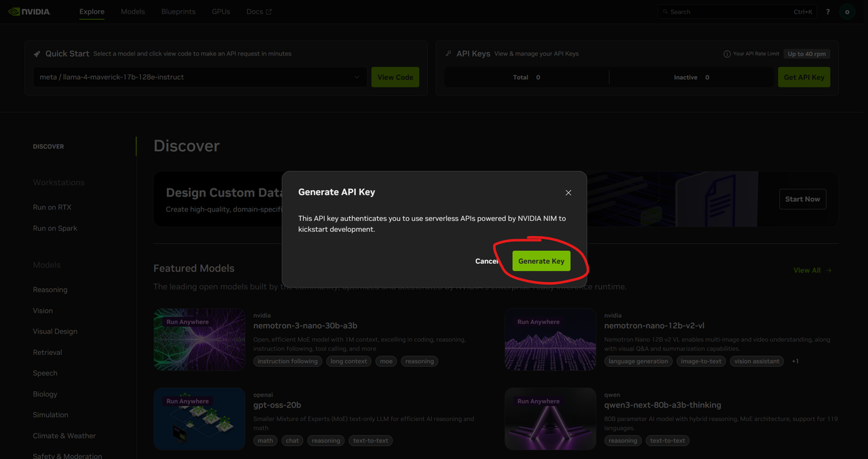868x459 pixels.
Task: Select Climate & Weather category
Action: click(x=64, y=436)
